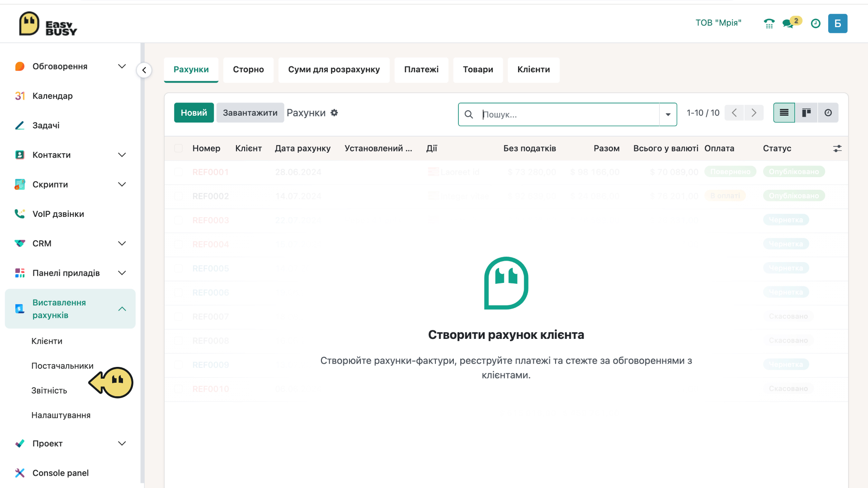Open the search filter dropdown arrow

tap(668, 114)
